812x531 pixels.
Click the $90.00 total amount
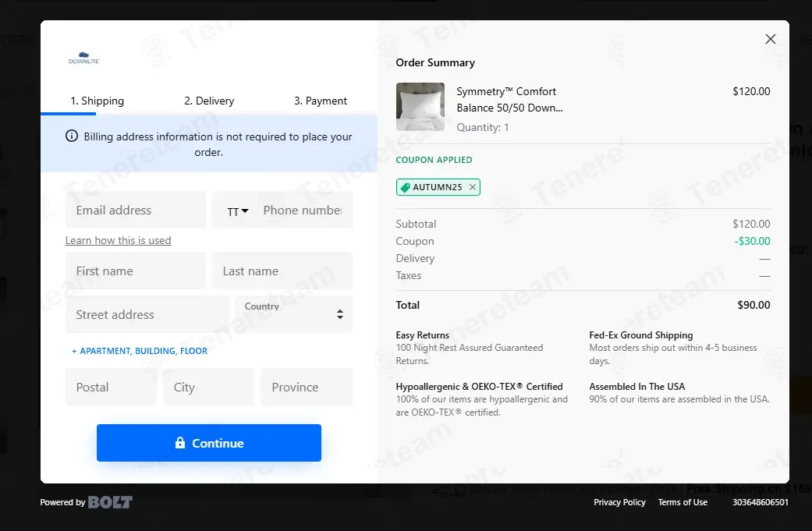753,305
